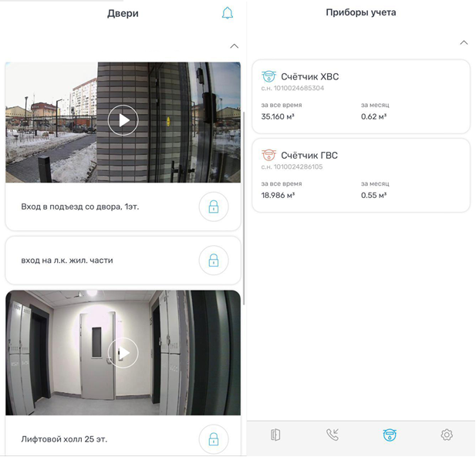
Task: Click the Приборы учета screen title
Action: point(360,12)
